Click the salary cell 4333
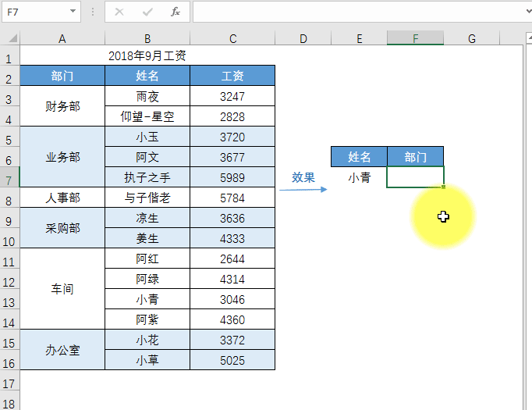532x410 pixels. point(232,238)
